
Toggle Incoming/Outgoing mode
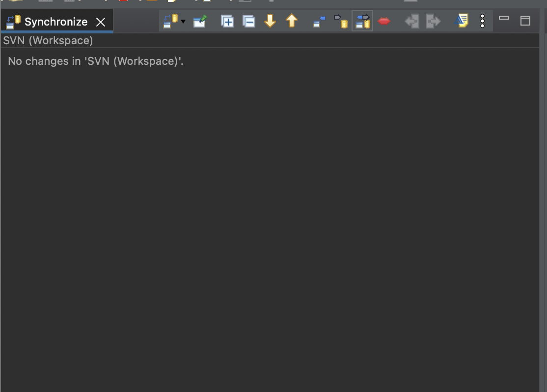tap(362, 21)
